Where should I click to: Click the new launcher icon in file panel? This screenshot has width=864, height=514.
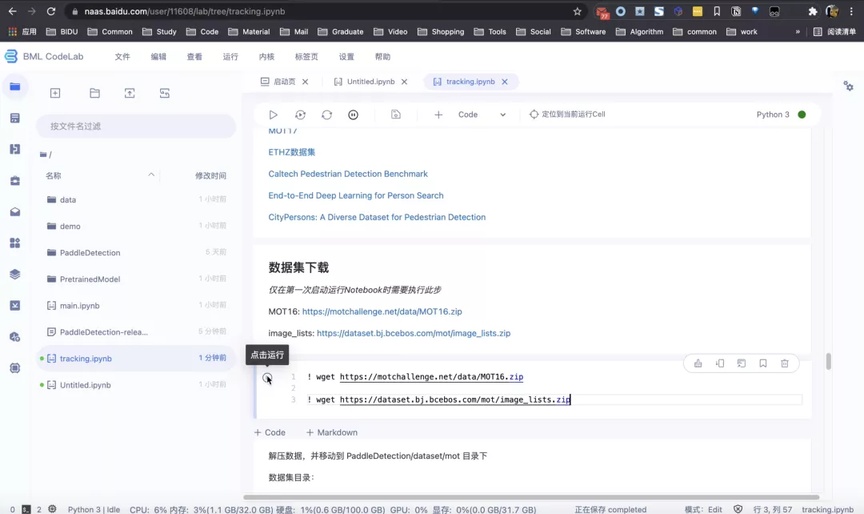(55, 93)
